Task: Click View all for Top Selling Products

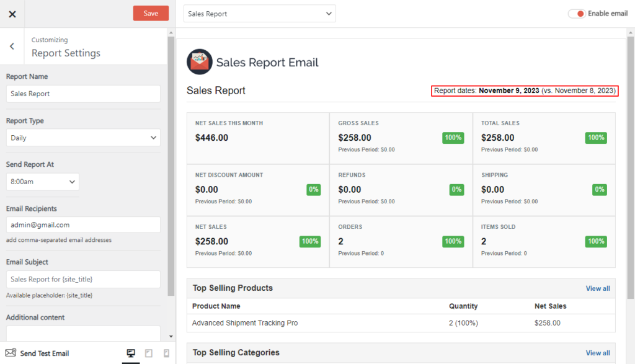Action: 597,288
